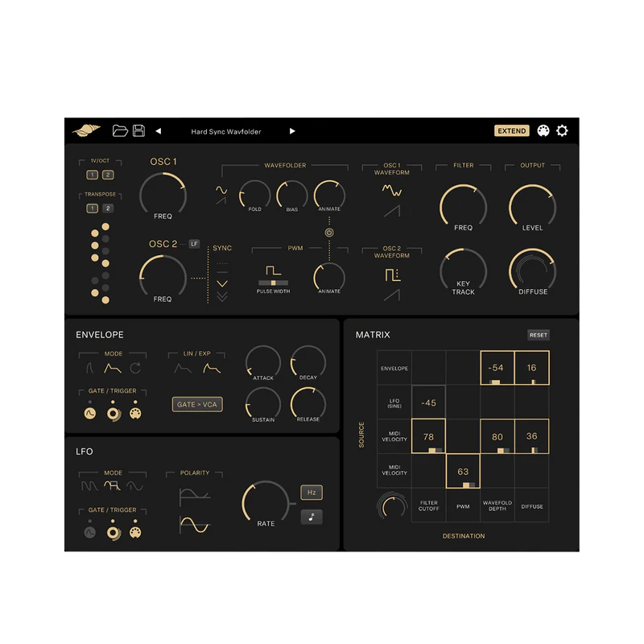Advance to the next preset arrow
This screenshot has width=644, height=644.
[291, 131]
